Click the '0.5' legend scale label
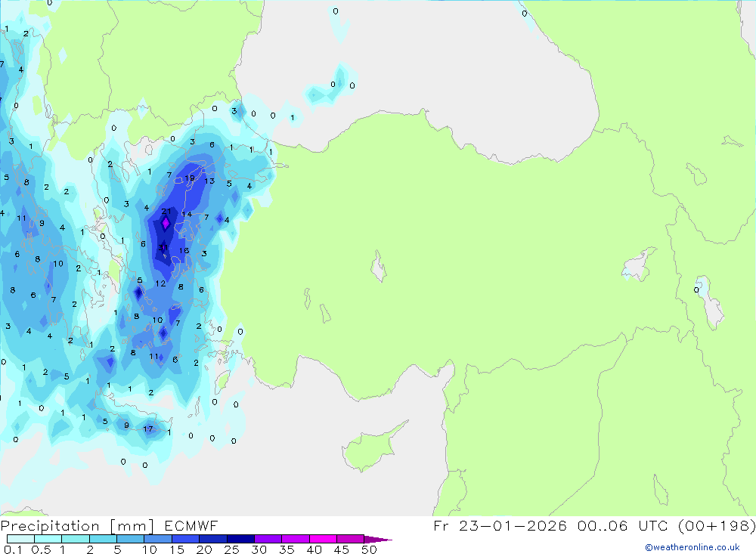This screenshot has height=554, width=756. pos(41,549)
